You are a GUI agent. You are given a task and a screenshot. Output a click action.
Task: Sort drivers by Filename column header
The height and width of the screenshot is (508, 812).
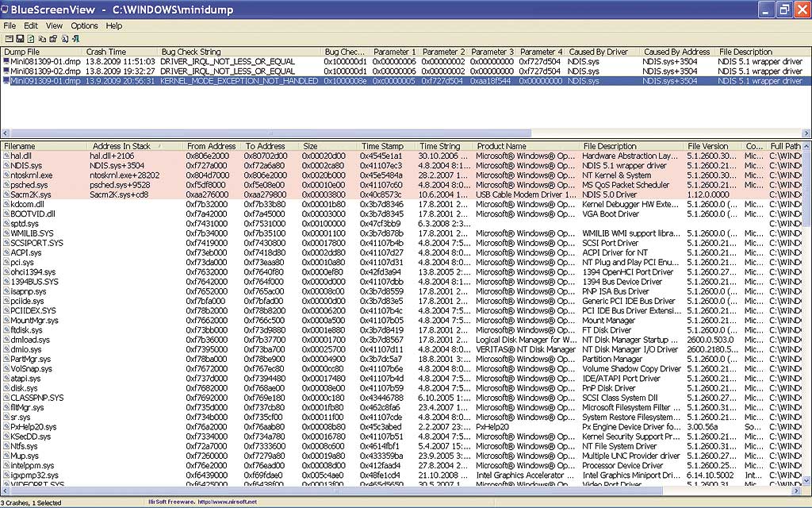[44, 146]
